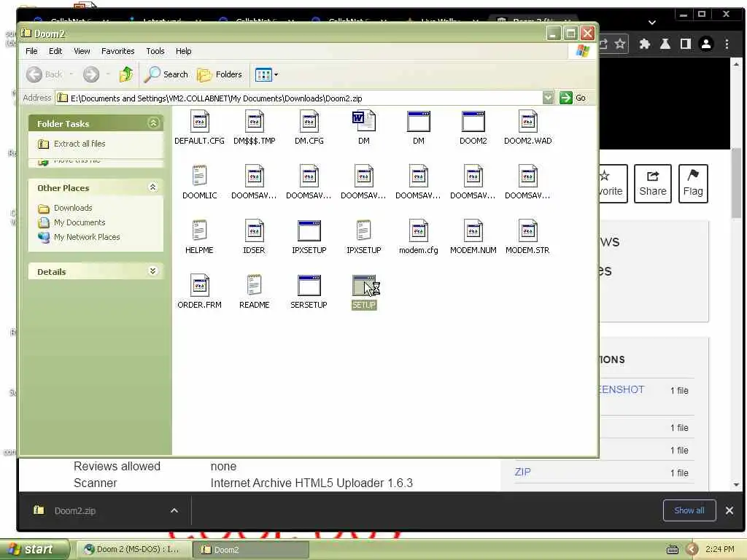
Task: Select the SERSETUP application icon
Action: [x=309, y=286]
